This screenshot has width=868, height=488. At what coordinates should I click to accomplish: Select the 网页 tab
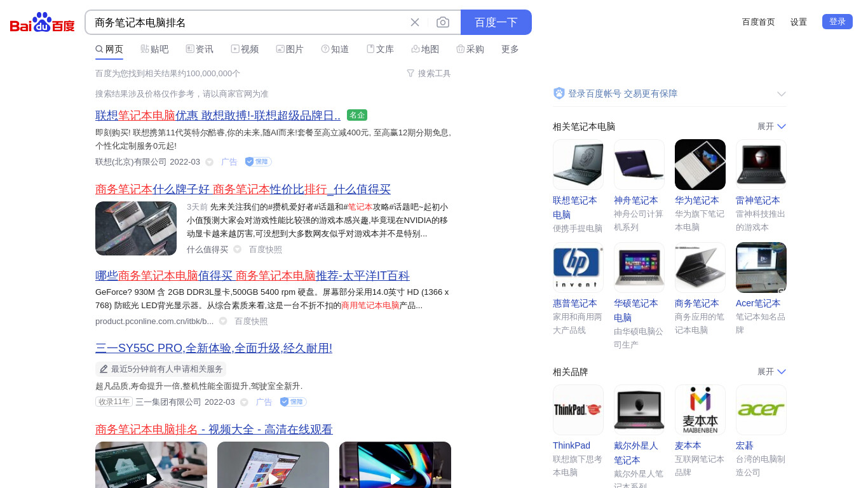coord(109,49)
